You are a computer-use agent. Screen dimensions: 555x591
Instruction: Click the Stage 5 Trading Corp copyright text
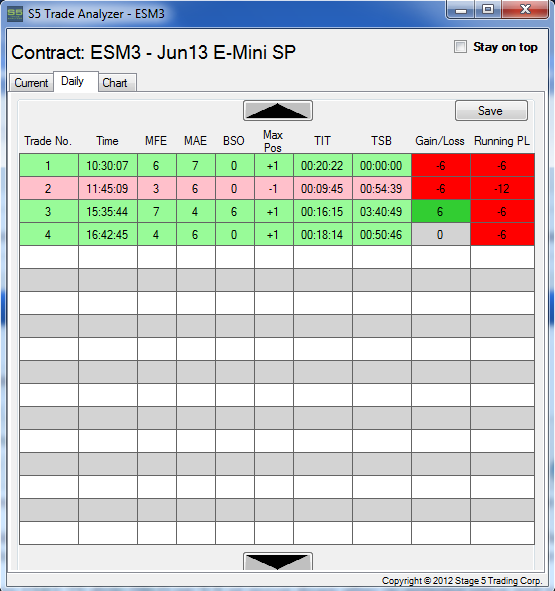[462, 580]
